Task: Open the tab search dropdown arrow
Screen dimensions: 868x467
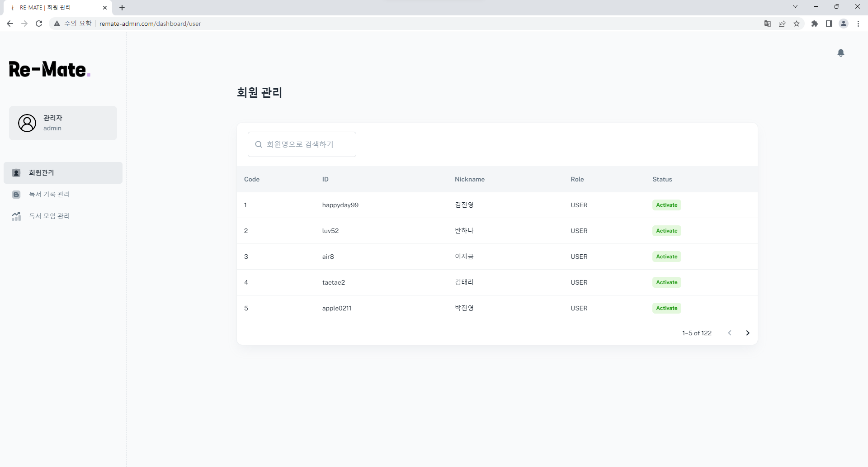Action: (795, 6)
